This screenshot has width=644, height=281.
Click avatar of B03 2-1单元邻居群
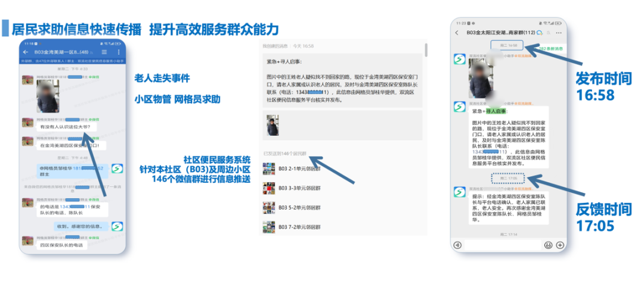point(268,168)
